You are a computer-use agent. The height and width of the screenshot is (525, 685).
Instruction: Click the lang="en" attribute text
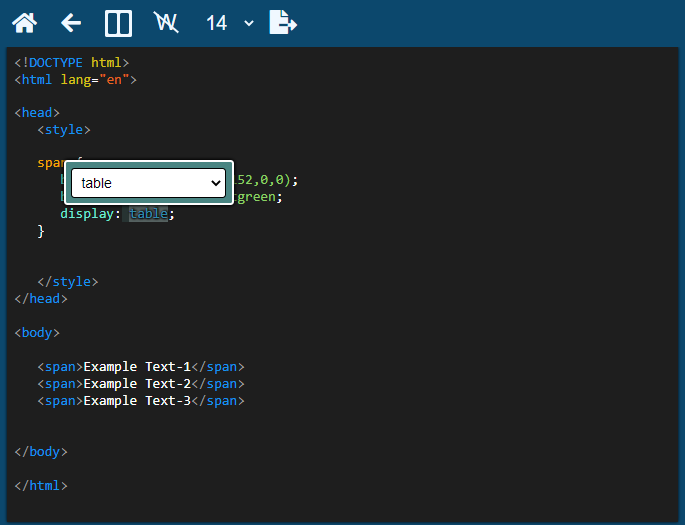(95, 79)
